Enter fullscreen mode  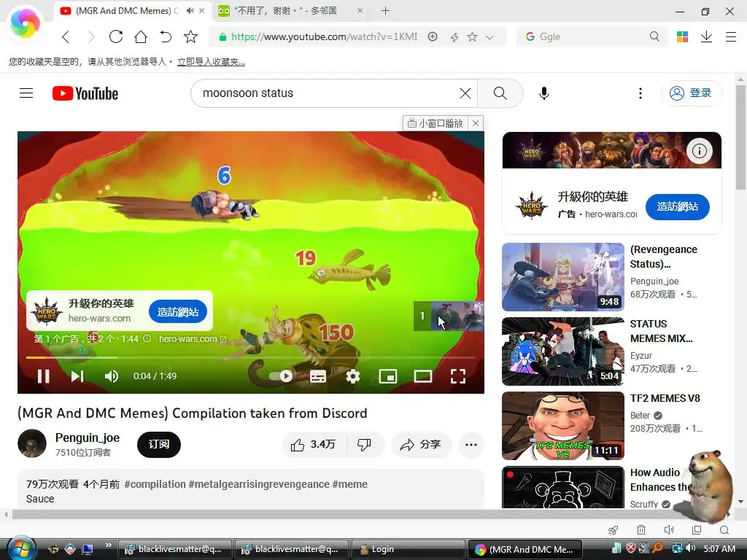[x=458, y=376]
